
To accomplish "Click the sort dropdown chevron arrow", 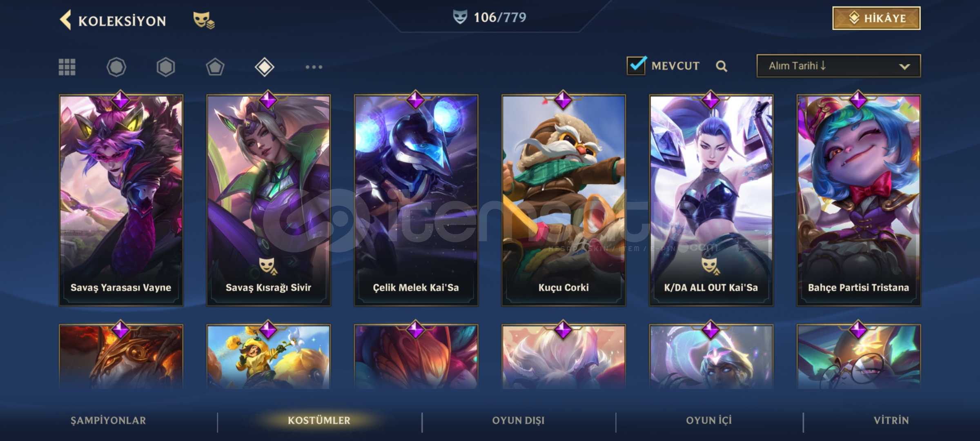I will 905,67.
